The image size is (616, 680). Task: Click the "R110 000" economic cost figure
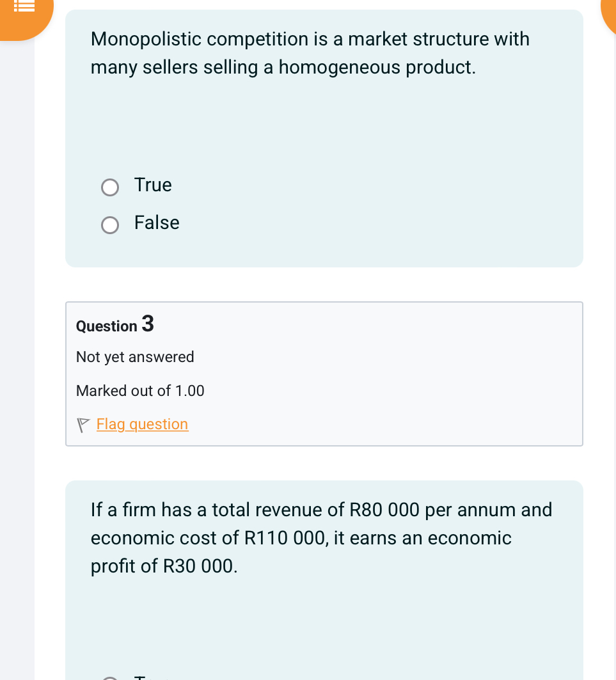click(x=287, y=538)
